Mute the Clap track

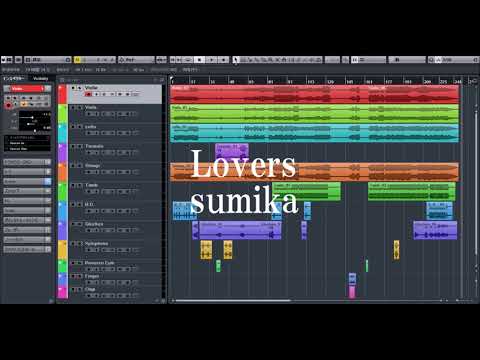pyautogui.click(x=74, y=289)
